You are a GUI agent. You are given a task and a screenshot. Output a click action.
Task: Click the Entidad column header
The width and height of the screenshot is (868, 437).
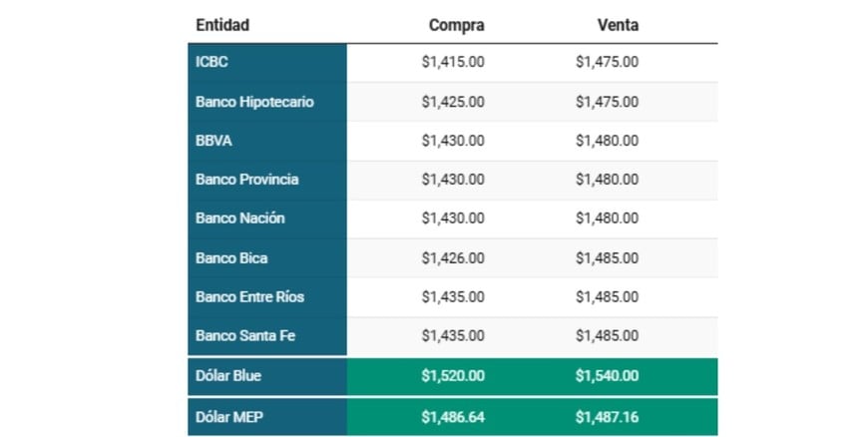click(x=222, y=25)
